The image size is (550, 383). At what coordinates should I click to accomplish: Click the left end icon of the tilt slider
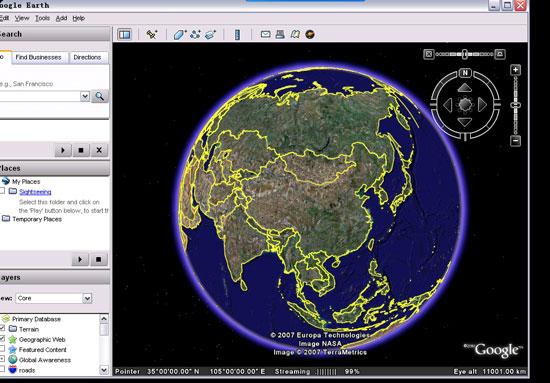(429, 54)
